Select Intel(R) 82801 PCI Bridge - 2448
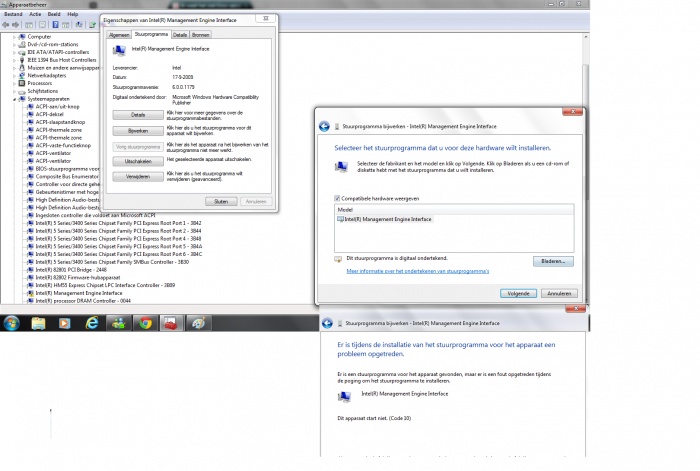The height and width of the screenshot is (471, 700). coord(71,270)
